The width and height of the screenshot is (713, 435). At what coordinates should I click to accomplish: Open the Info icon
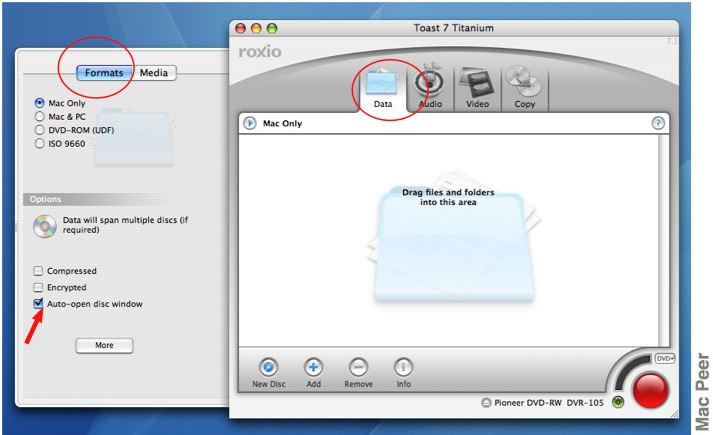403,367
